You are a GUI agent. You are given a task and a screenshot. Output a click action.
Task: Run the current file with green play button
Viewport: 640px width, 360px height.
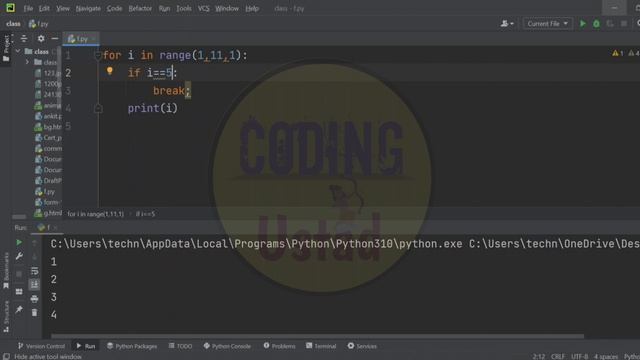tap(583, 24)
